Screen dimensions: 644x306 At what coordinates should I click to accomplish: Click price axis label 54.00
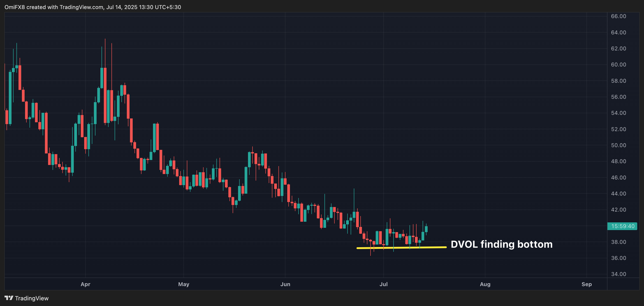coord(619,113)
